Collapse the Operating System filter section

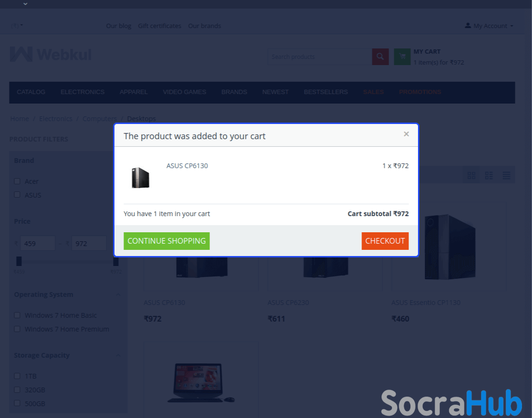coord(118,294)
